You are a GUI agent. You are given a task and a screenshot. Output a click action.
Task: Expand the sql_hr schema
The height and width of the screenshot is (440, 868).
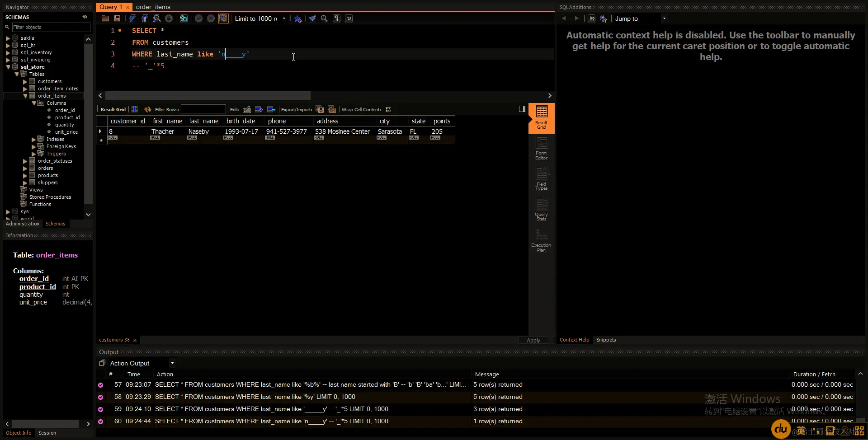[x=8, y=46]
